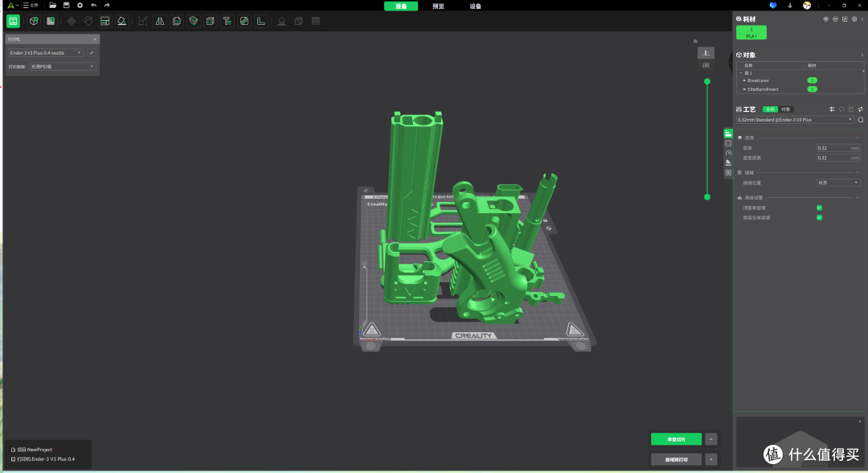Image resolution: width=868 pixels, height=473 pixels.
Task: Search process settings with magnifier icon
Action: coord(860,120)
